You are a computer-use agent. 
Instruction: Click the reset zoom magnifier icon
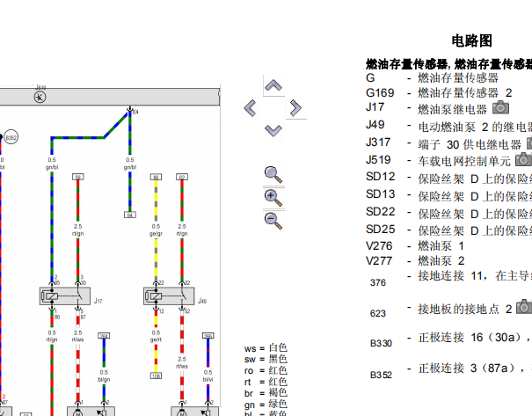[x=273, y=175]
